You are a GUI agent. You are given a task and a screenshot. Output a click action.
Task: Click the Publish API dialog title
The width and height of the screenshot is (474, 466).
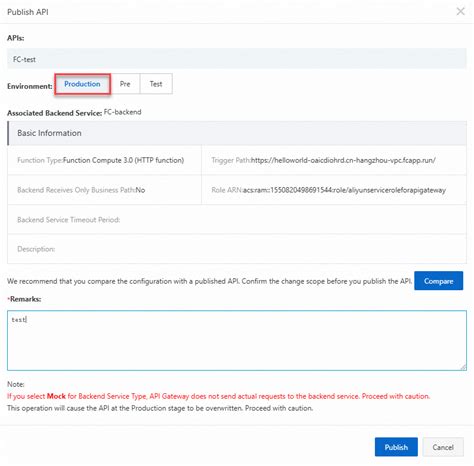[x=28, y=12]
